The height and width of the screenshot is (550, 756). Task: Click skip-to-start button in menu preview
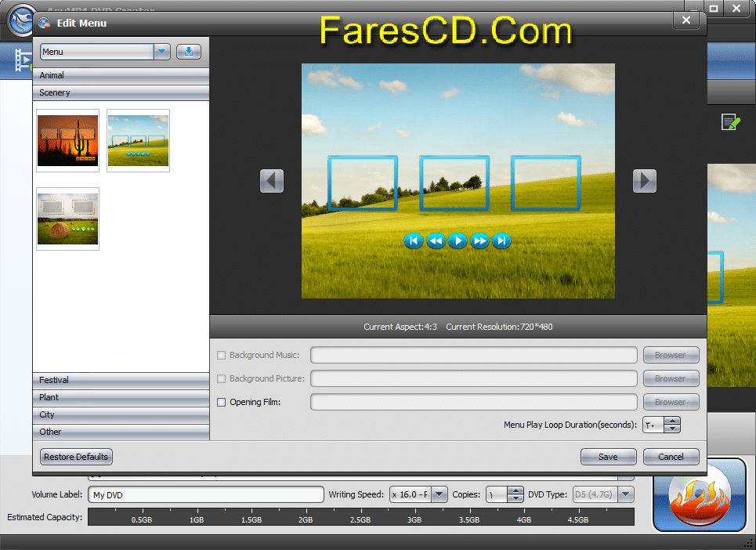413,241
